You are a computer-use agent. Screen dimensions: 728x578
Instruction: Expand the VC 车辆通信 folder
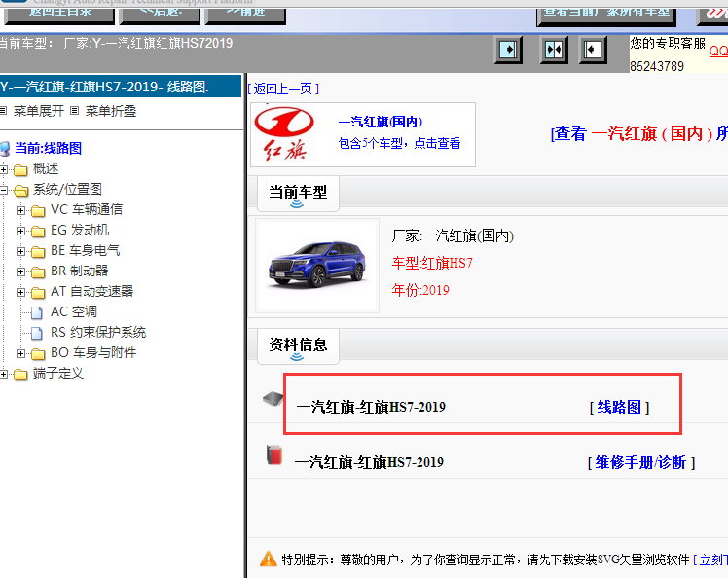20,210
